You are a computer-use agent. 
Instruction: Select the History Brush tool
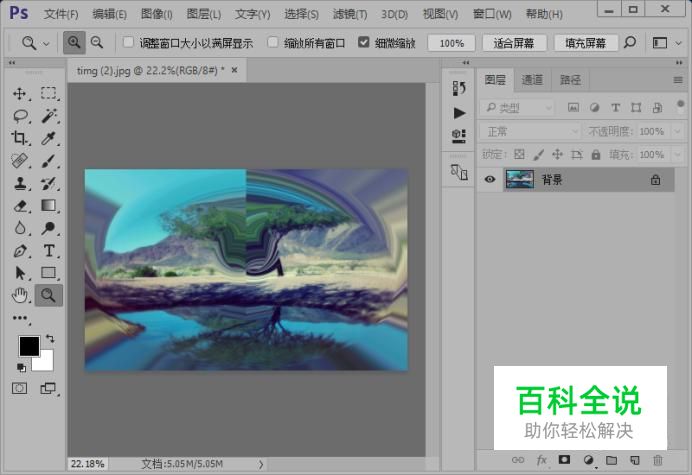pos(49,183)
